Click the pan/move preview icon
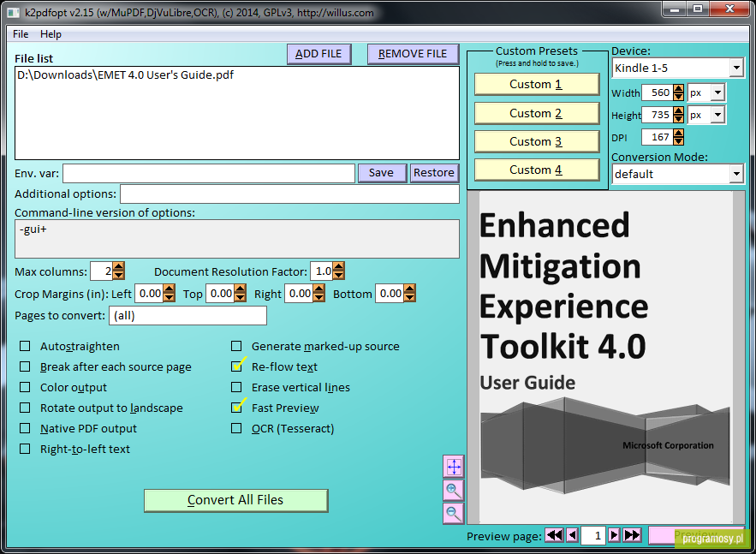756x554 pixels. point(454,467)
